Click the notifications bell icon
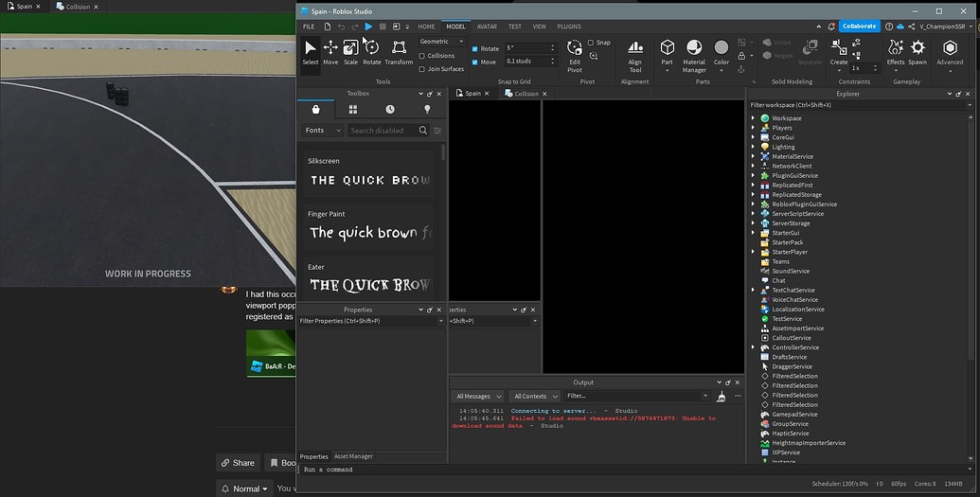The image size is (980, 497). tap(831, 27)
